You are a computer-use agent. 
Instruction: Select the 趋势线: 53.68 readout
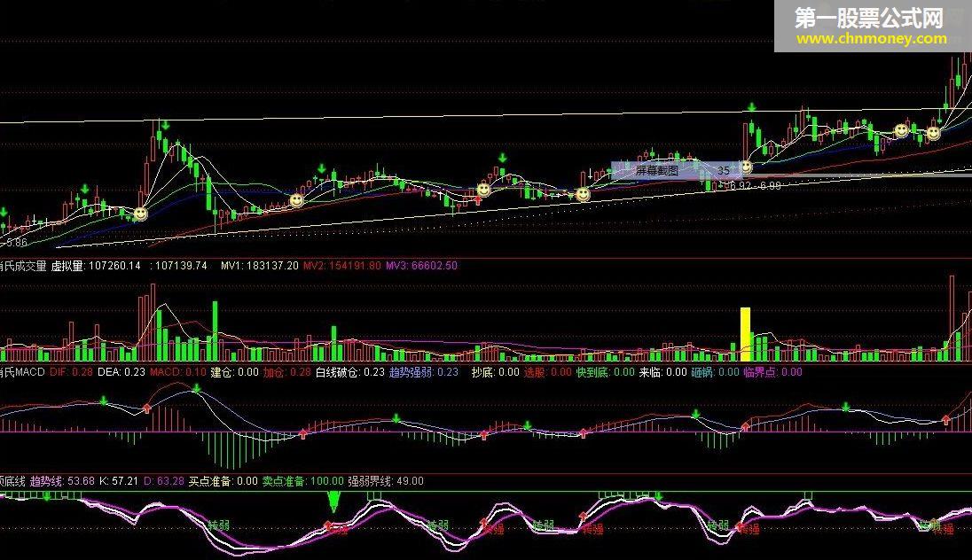pyautogui.click(x=62, y=481)
